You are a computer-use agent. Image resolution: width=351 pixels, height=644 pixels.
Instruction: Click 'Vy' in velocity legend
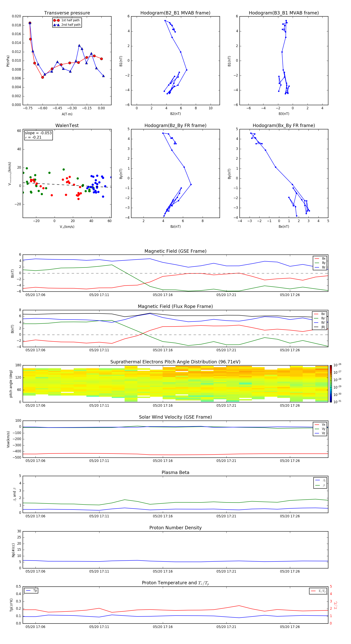pos(320,429)
